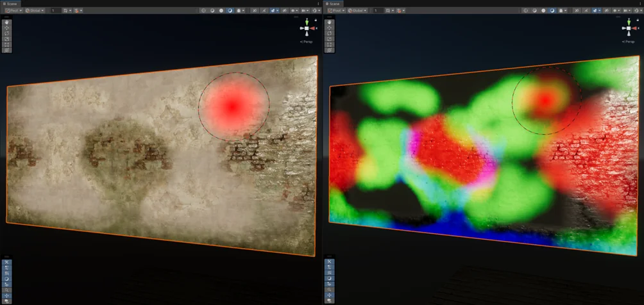Open grid visibility dropdown arrow in left toolbar
The image size is (644, 305).
tap(70, 10)
